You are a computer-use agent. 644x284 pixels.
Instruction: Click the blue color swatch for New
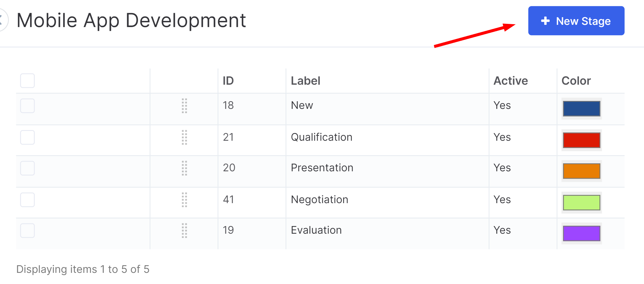tap(581, 109)
